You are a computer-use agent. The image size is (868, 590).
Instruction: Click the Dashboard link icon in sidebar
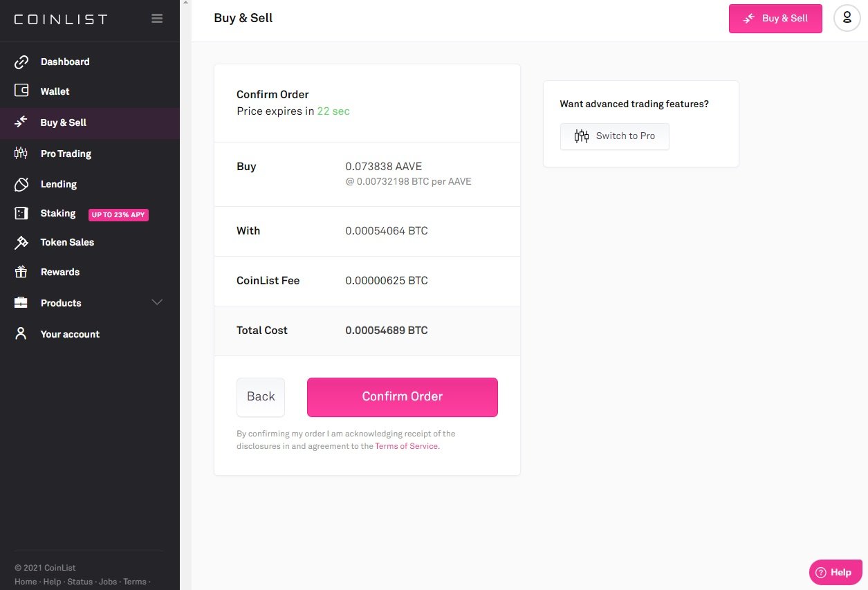(x=21, y=62)
